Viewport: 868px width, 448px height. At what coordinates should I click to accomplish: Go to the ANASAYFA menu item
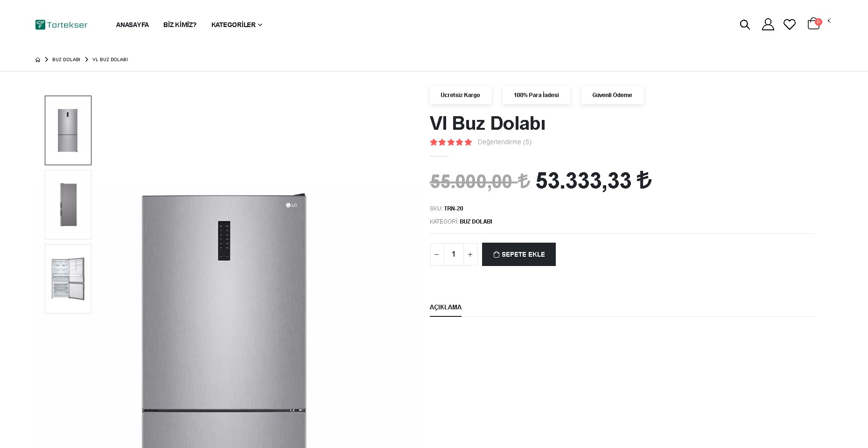[x=132, y=25]
